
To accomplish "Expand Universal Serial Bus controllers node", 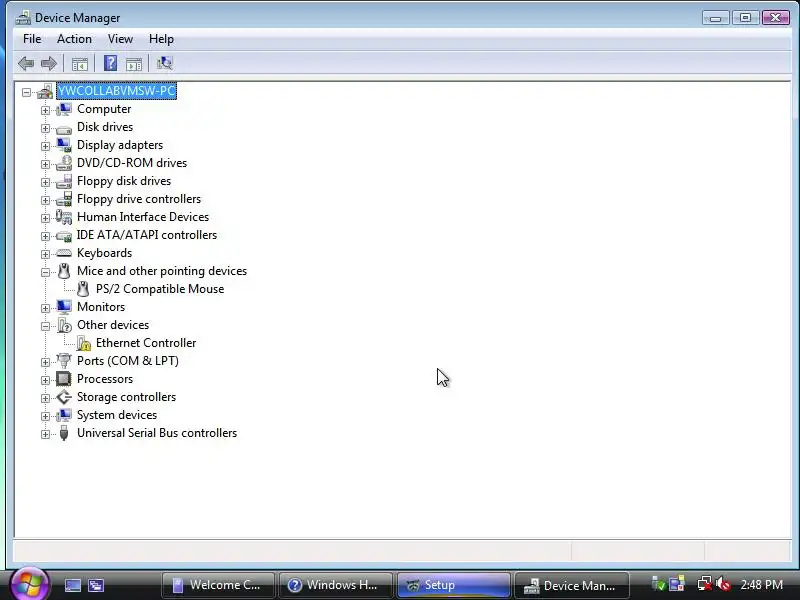I will click(45, 434).
